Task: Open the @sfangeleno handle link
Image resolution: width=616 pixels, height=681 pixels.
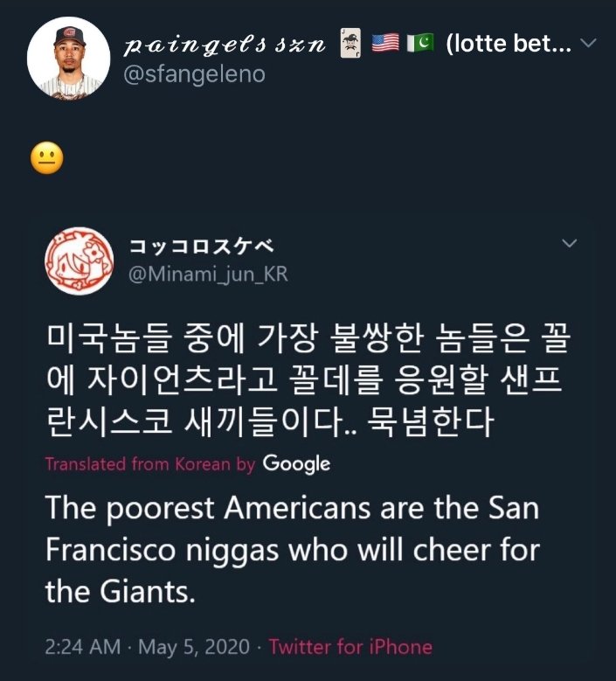Action: click(195, 75)
